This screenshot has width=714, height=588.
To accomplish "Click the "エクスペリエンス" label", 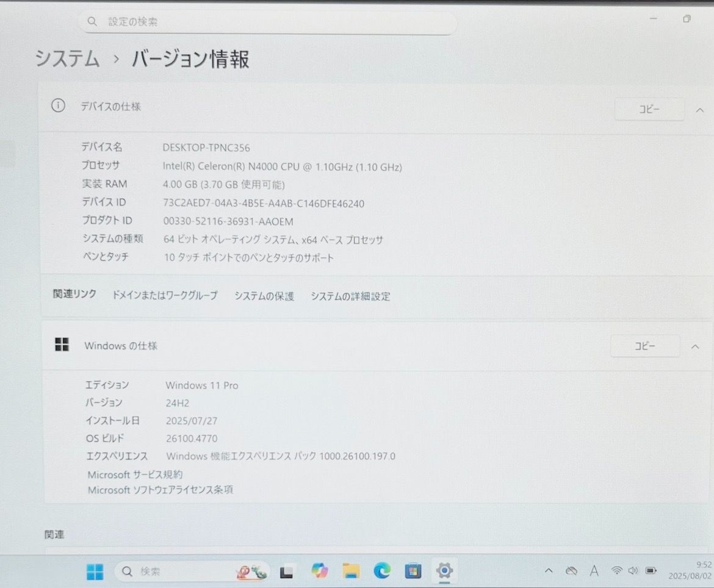I will [x=117, y=456].
